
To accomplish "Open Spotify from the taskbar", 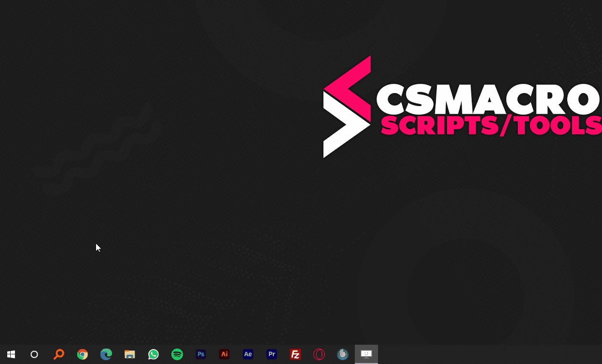I will pos(177,354).
